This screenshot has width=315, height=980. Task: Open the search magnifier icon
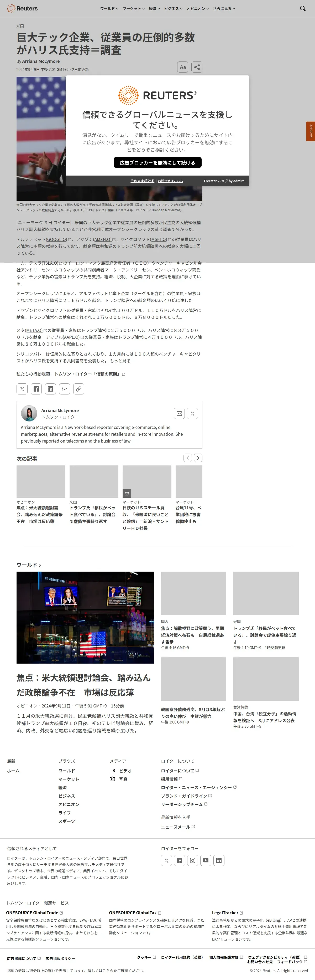tap(302, 8)
